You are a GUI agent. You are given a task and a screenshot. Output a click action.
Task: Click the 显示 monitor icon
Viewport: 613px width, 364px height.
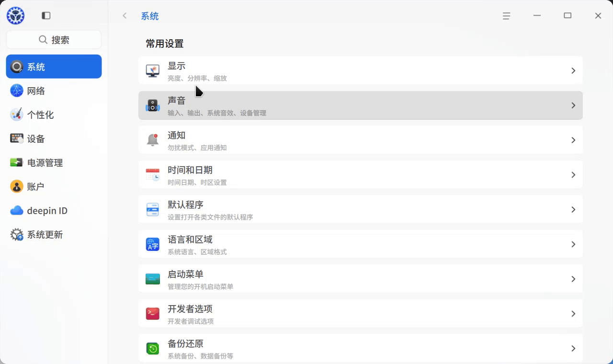point(153,71)
